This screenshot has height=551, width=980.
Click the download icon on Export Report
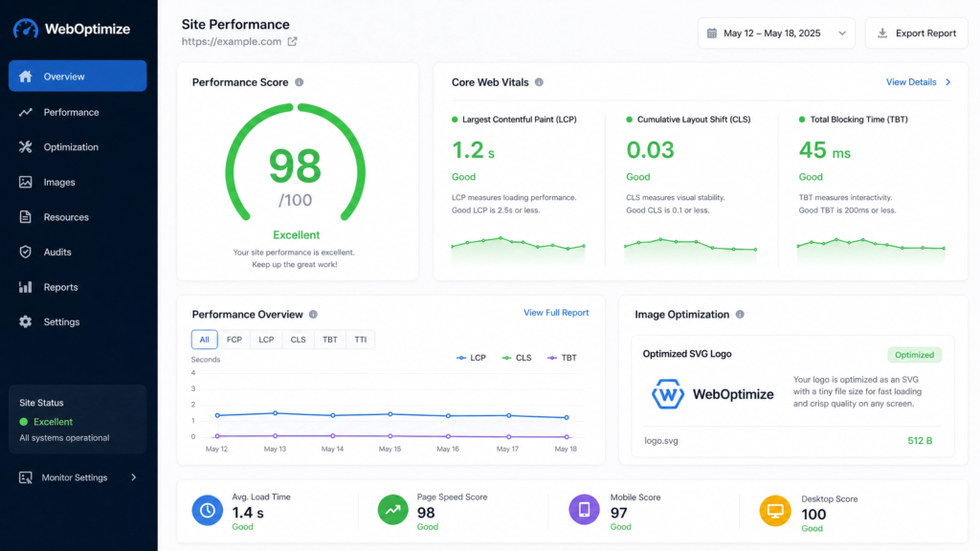point(881,33)
